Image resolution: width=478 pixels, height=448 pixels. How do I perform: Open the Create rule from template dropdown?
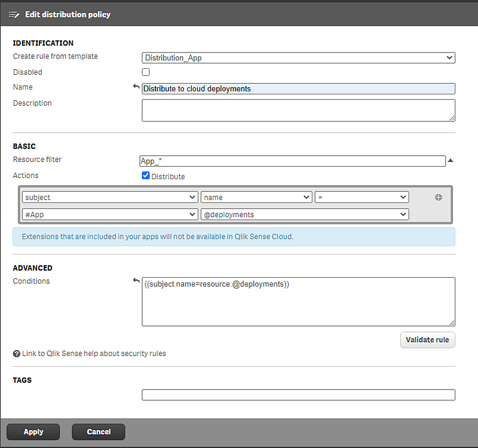tap(298, 58)
